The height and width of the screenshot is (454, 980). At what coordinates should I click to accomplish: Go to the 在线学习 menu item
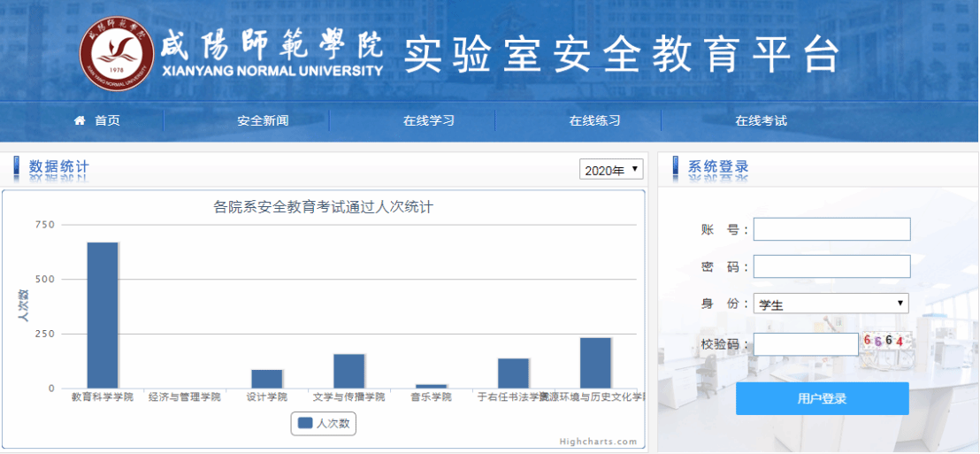(x=429, y=121)
